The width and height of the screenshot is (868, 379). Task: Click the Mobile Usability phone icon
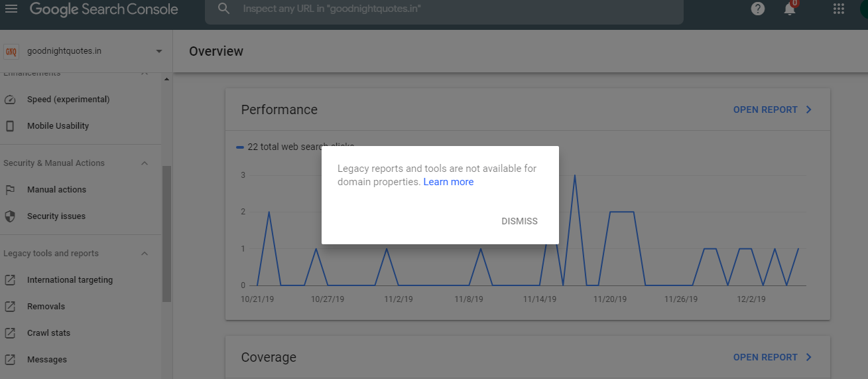click(x=10, y=126)
